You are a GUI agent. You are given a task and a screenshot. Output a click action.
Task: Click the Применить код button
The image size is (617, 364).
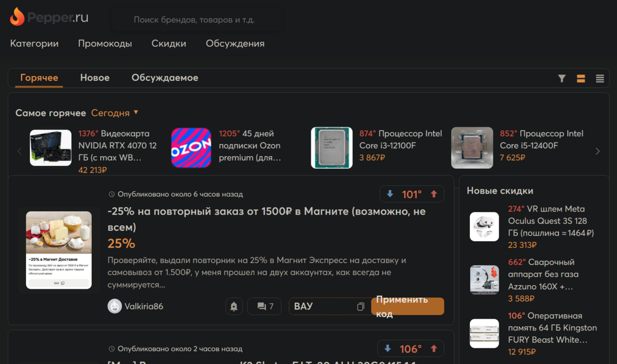[x=407, y=306]
